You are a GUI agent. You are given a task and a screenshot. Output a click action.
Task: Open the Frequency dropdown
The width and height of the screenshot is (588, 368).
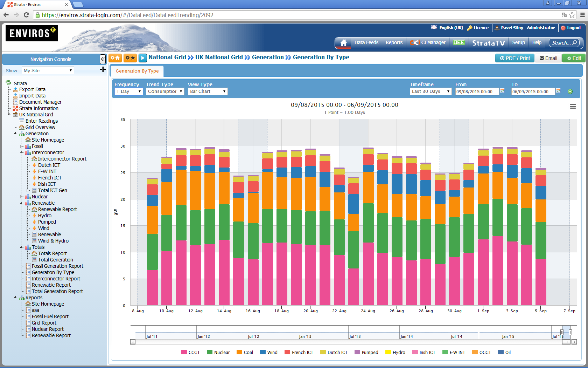click(x=128, y=91)
